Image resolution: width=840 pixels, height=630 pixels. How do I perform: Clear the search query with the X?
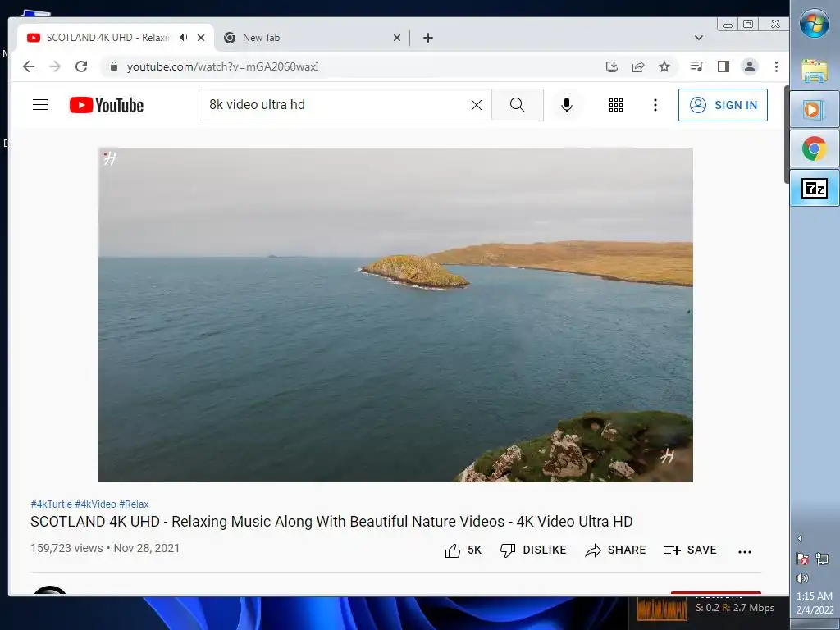click(x=477, y=105)
